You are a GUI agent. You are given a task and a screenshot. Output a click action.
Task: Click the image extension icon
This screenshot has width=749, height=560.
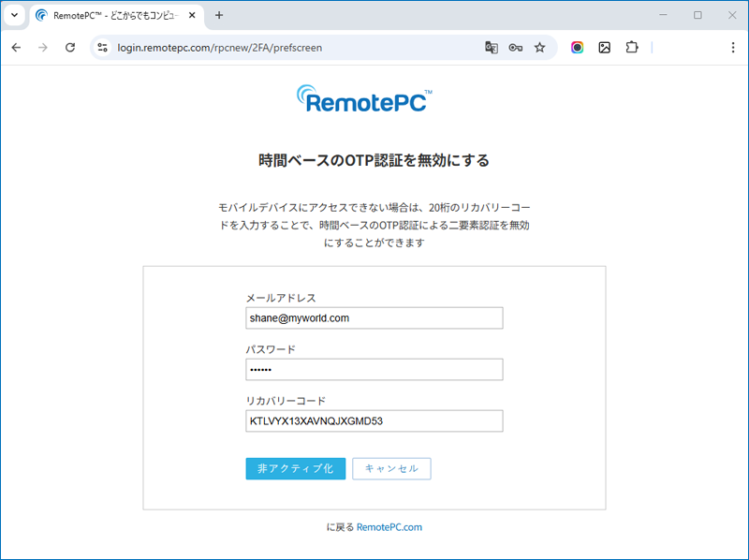tap(604, 48)
